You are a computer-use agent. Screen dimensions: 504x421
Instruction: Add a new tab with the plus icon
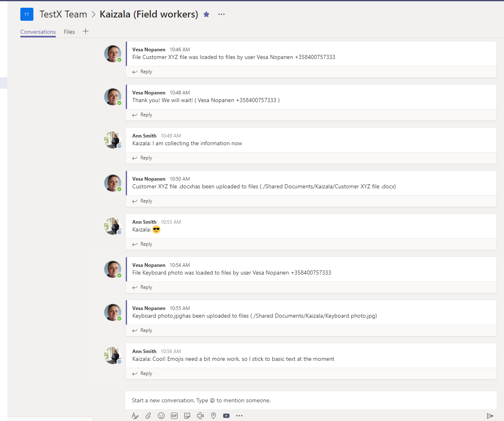[x=85, y=31]
